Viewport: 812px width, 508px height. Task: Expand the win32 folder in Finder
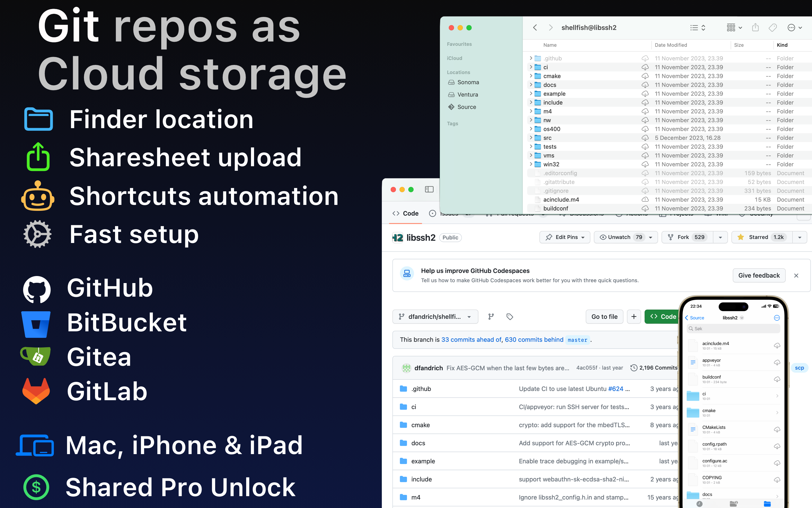pyautogui.click(x=531, y=164)
